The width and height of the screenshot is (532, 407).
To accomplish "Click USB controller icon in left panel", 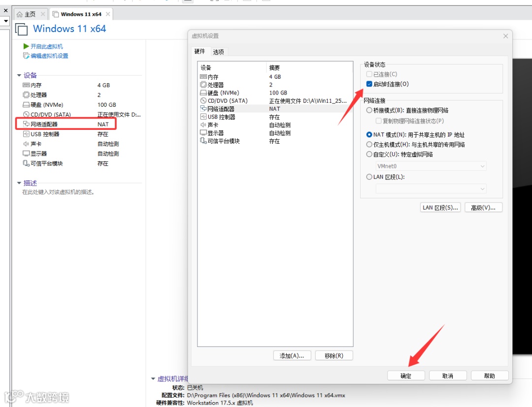I will tap(26, 134).
